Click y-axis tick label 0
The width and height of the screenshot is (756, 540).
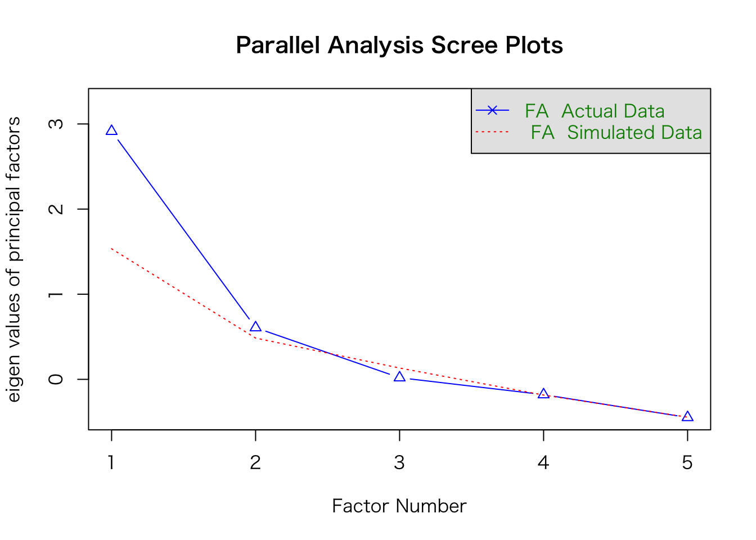click(56, 379)
